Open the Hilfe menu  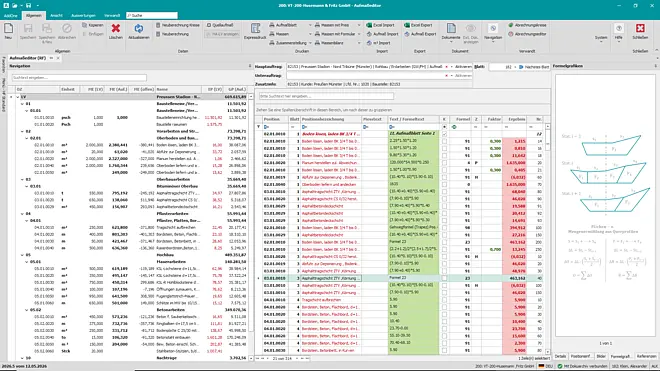coord(618,32)
